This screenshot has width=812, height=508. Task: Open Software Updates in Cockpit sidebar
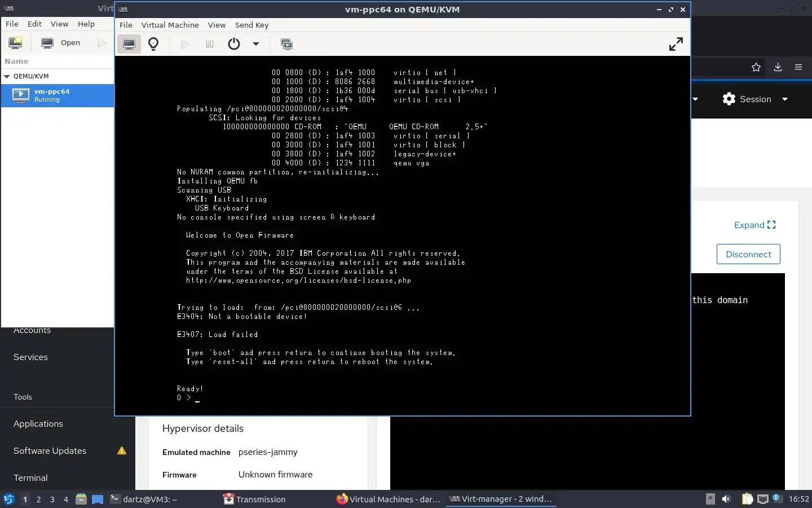[50, 451]
